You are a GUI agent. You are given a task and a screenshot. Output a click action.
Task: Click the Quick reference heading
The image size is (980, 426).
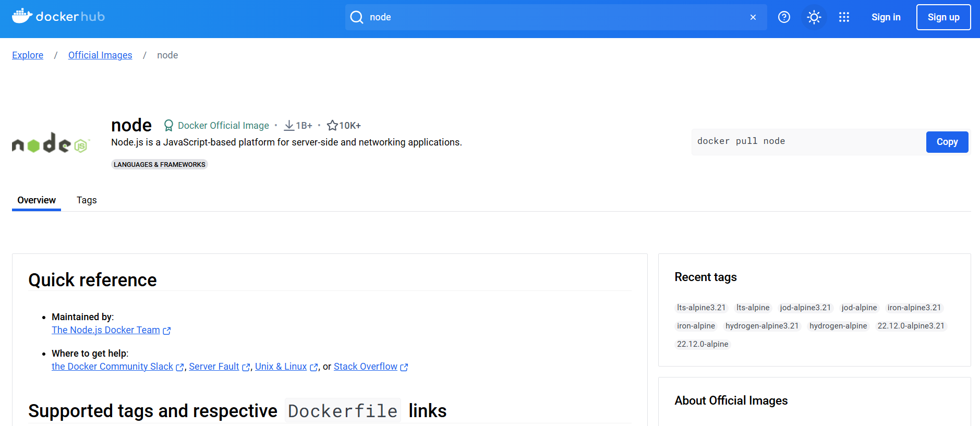[x=92, y=280]
